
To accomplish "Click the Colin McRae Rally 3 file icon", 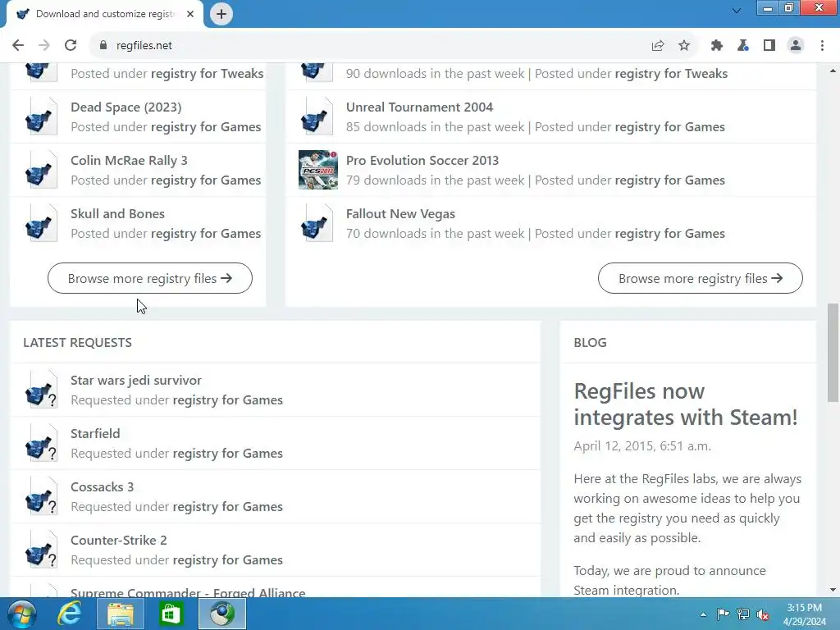I will coord(41,170).
